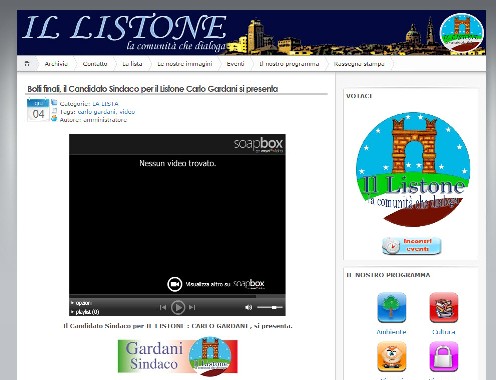496x380 pixels.
Task: Click the IL LISTONE banner title
Action: pos(125,27)
